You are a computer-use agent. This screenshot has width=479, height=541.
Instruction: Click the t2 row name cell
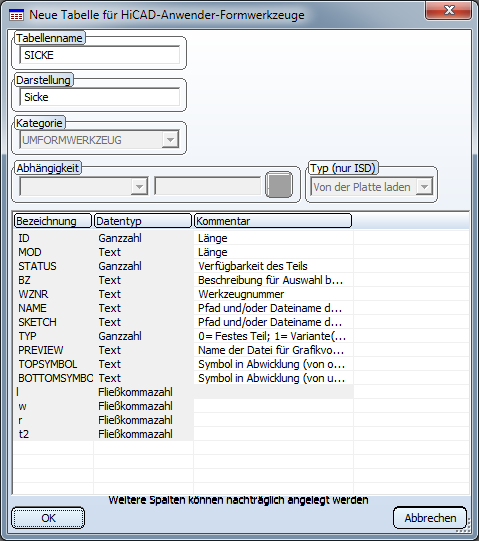[53, 434]
